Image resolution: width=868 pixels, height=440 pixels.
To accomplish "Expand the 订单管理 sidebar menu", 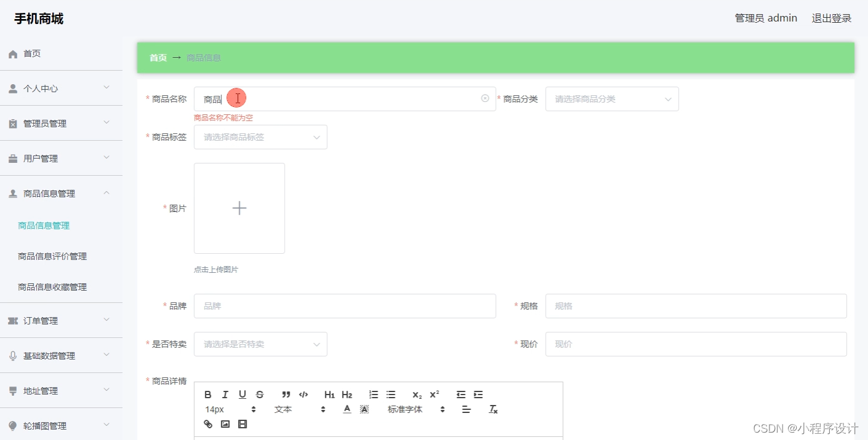I will click(61, 320).
